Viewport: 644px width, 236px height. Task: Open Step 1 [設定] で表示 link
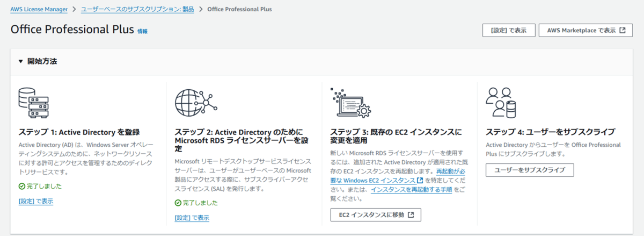pyautogui.click(x=36, y=202)
